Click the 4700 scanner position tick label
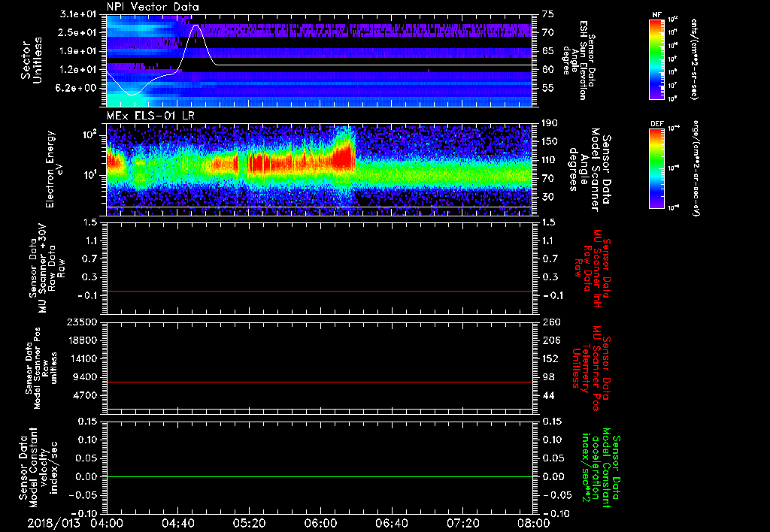 (x=86, y=395)
